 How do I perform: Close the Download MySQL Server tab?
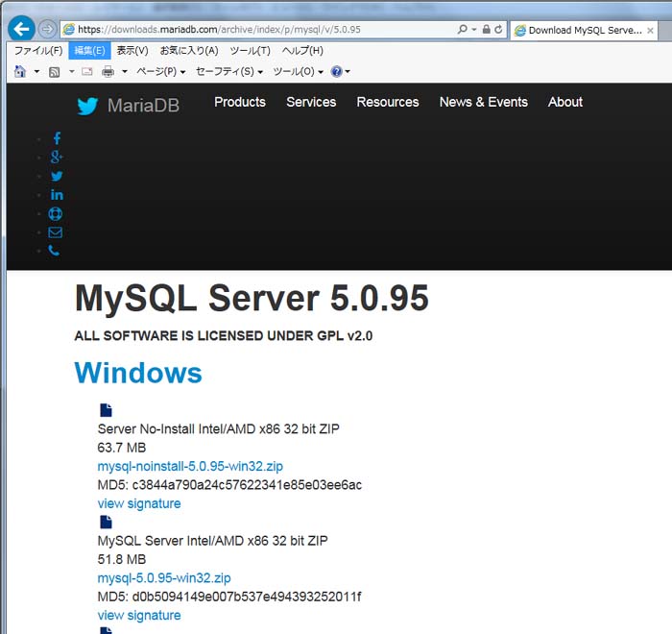[650, 31]
